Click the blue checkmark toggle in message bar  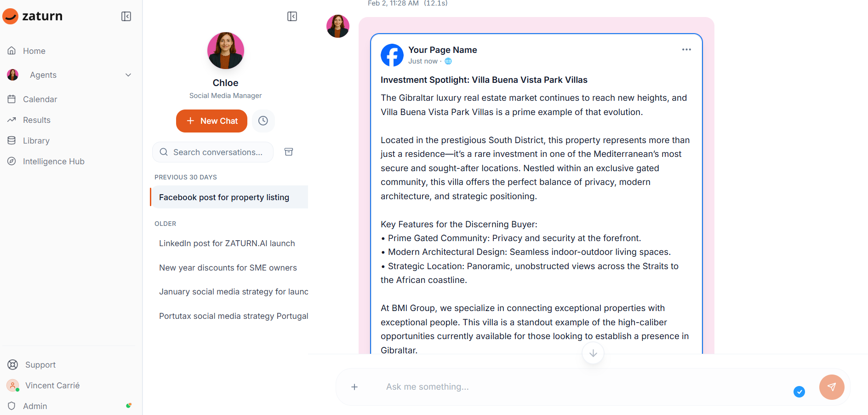point(799,392)
